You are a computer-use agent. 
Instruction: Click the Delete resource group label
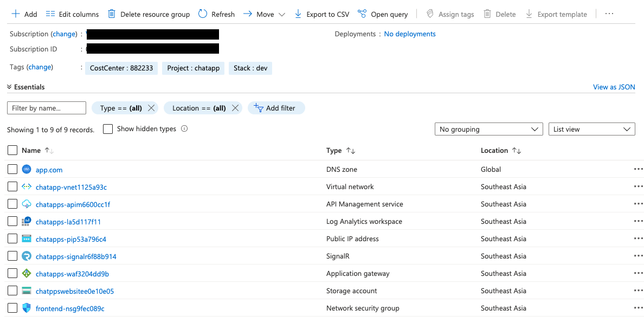pos(155,15)
